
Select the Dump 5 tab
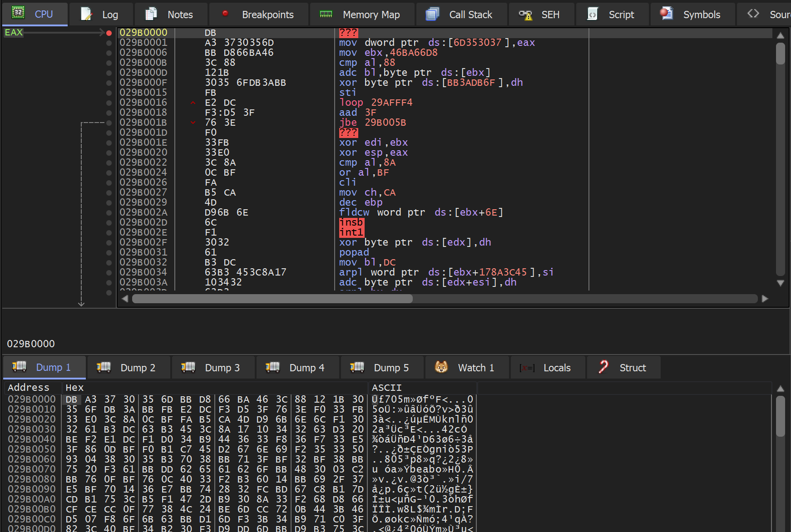(382, 367)
